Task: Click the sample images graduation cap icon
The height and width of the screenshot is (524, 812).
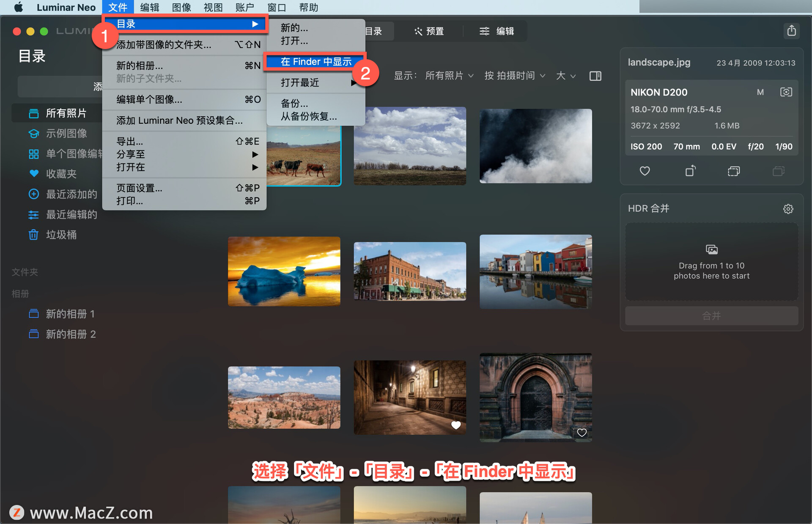Action: [x=33, y=134]
